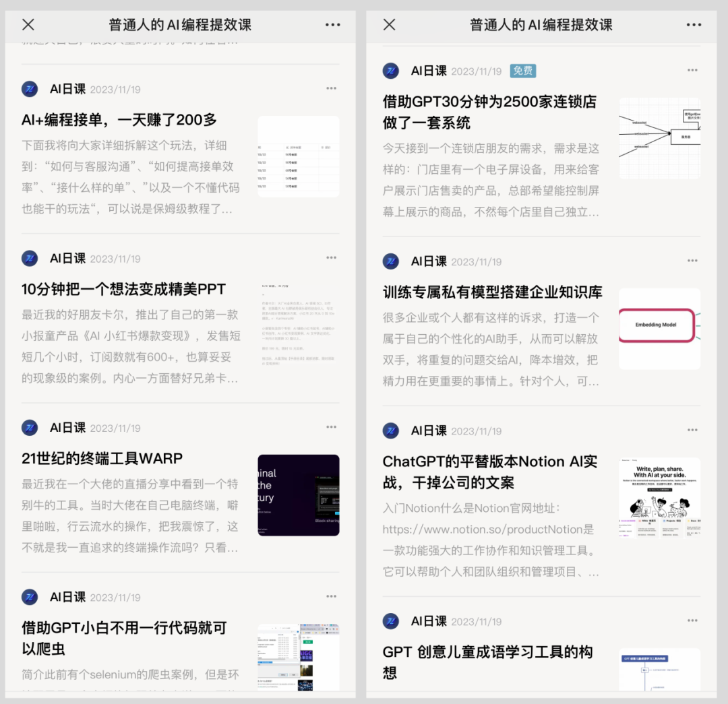728x704 pixels.
Task: Open options for 借助GPT小白爬虫 post
Action: (x=331, y=596)
